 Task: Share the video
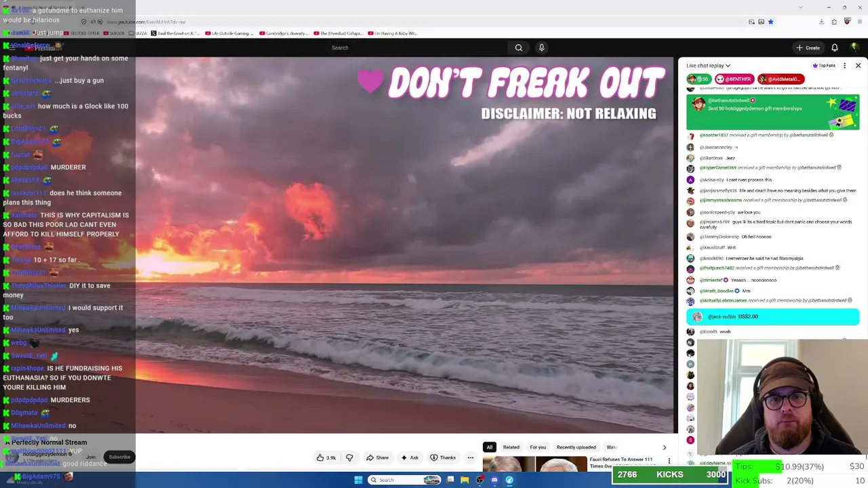click(x=377, y=457)
